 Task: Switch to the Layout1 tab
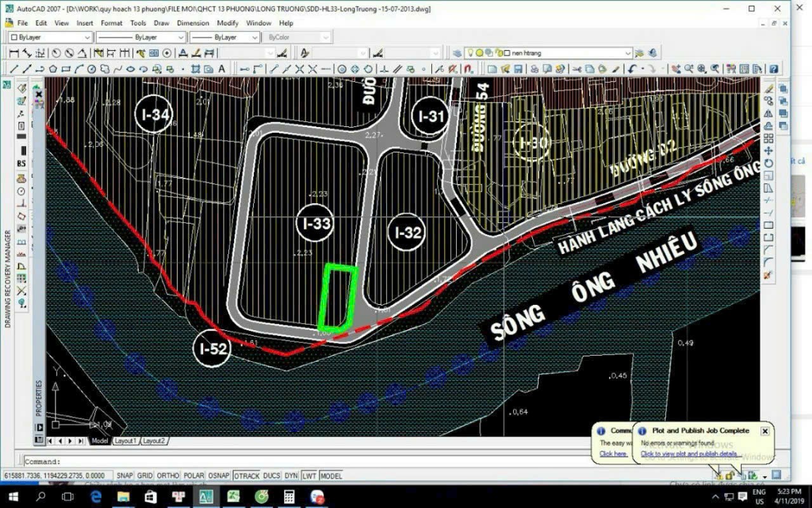(126, 439)
